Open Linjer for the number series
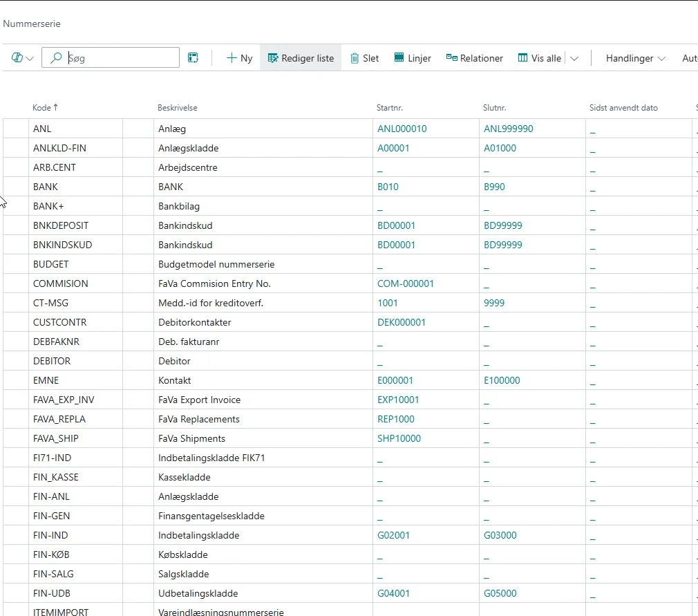 (413, 58)
